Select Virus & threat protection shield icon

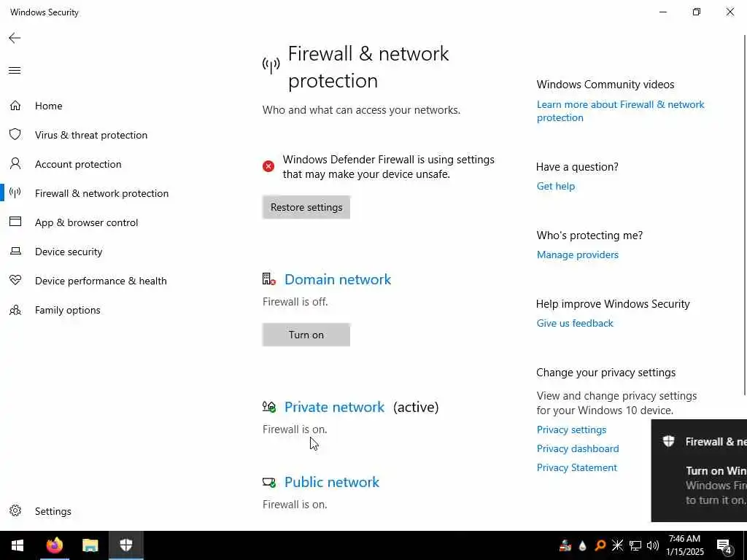[15, 135]
